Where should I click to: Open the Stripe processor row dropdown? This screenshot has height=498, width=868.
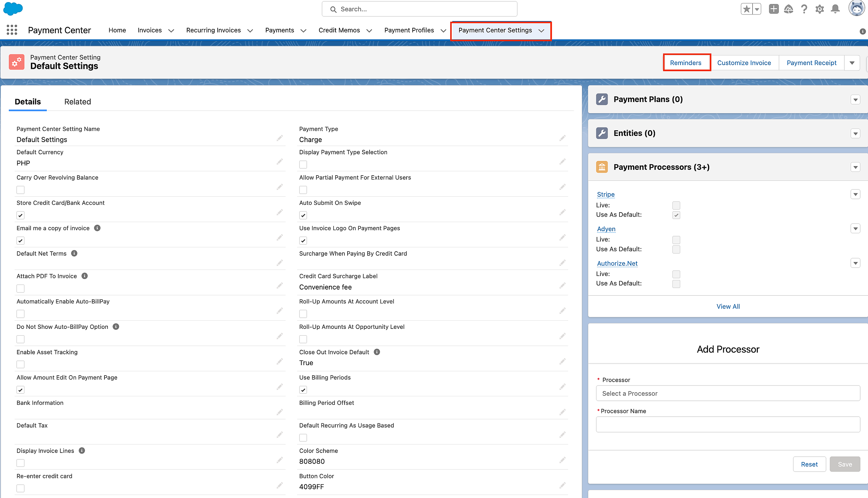855,195
